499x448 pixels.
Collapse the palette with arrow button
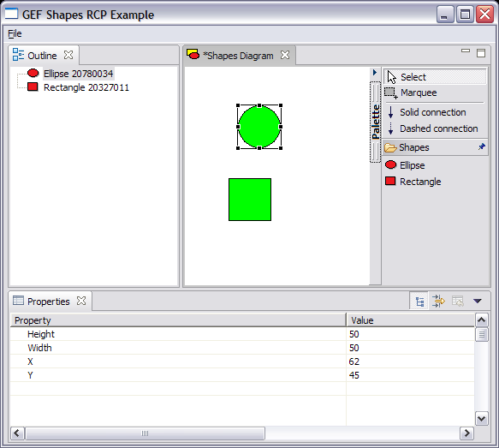click(x=375, y=73)
